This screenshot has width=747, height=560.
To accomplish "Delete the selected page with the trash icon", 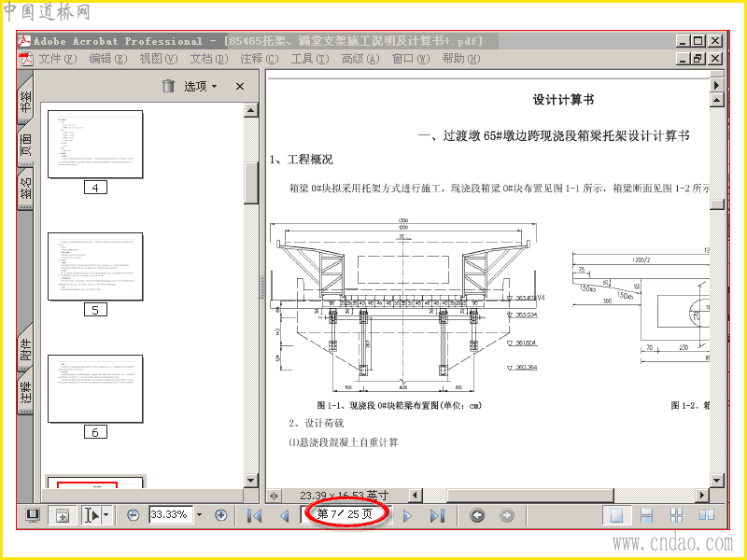I will 168,86.
